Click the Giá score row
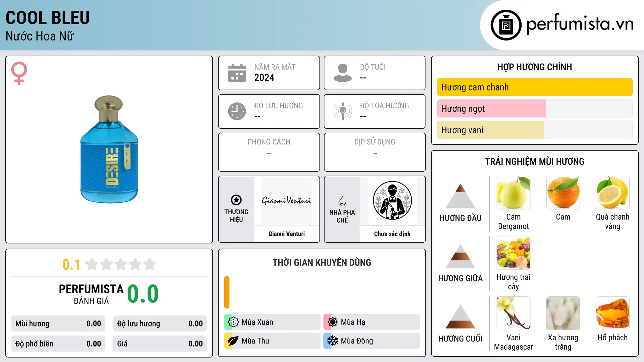The image size is (644, 362). pyautogui.click(x=160, y=344)
